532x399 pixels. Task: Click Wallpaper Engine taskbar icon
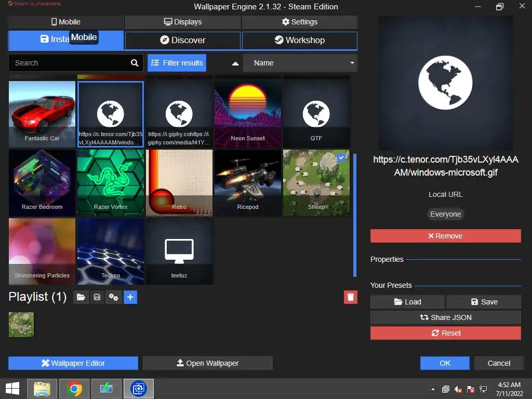[138, 389]
